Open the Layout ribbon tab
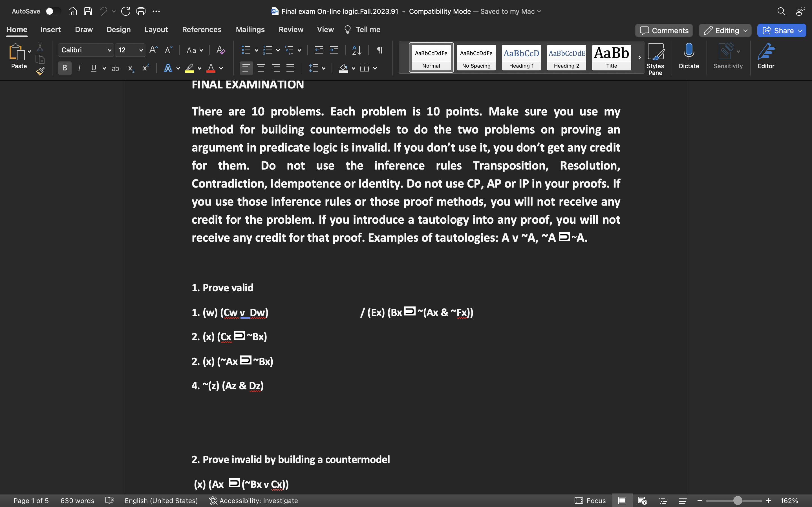The width and height of the screenshot is (812, 507). coord(156,30)
